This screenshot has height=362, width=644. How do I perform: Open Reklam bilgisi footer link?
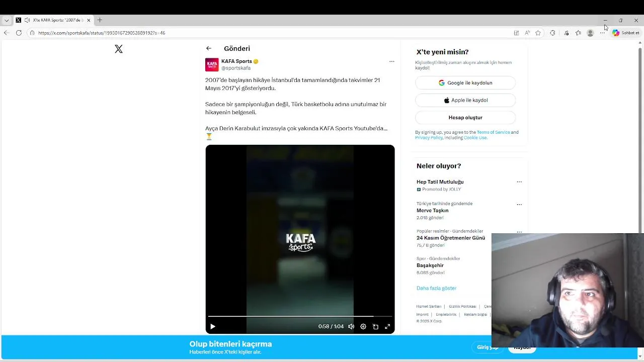point(475,314)
